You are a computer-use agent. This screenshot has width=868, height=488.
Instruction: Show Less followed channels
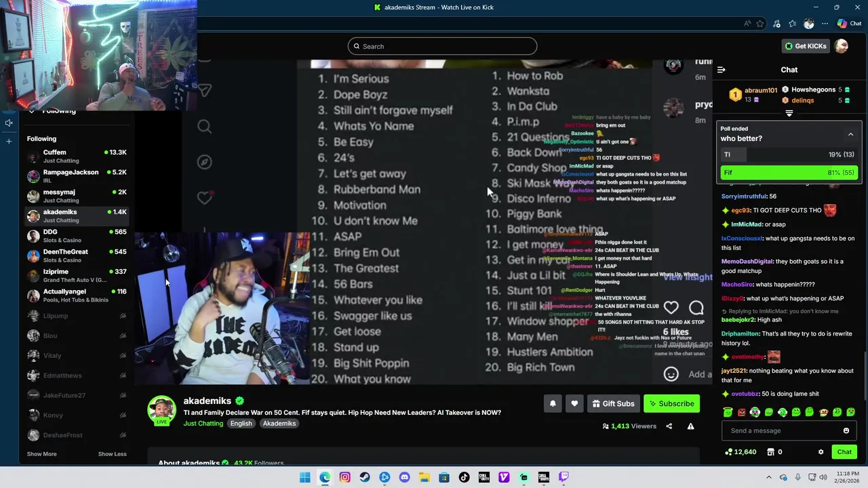click(x=112, y=454)
